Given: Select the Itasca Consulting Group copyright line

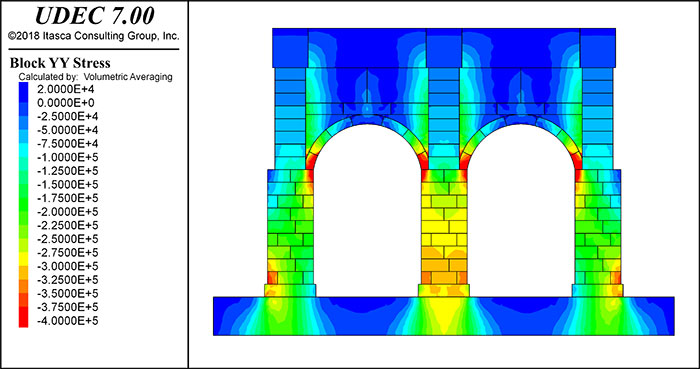Looking at the screenshot, I should pyautogui.click(x=94, y=36).
